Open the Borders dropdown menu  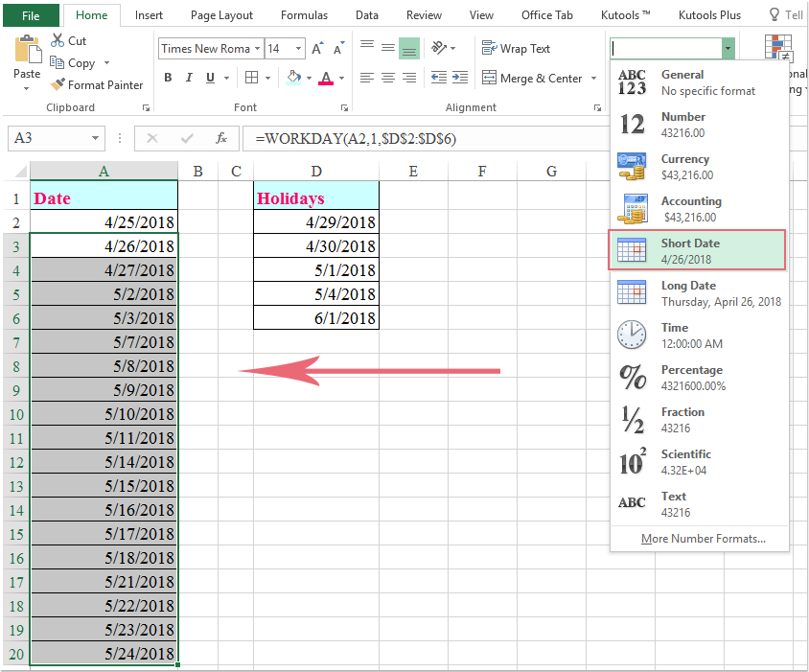pos(266,78)
